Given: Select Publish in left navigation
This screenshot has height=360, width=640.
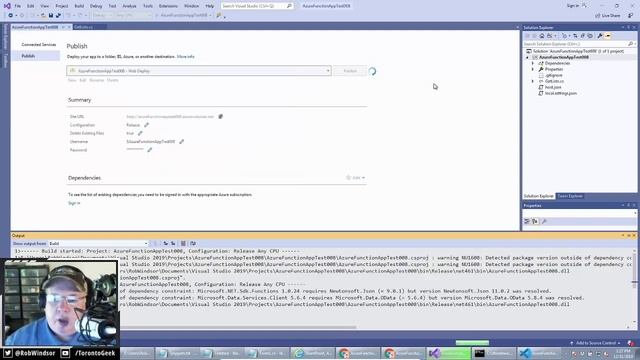Looking at the screenshot, I should (36, 56).
